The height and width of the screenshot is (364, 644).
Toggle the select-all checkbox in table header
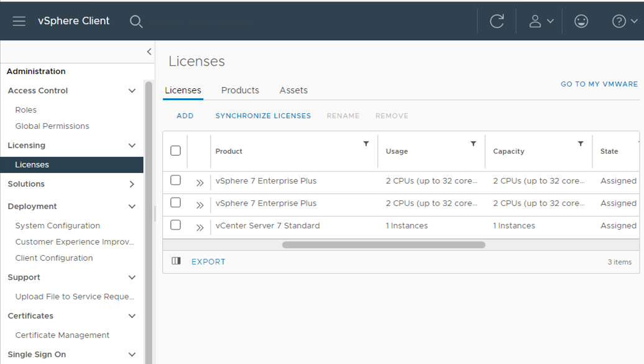pos(175,151)
